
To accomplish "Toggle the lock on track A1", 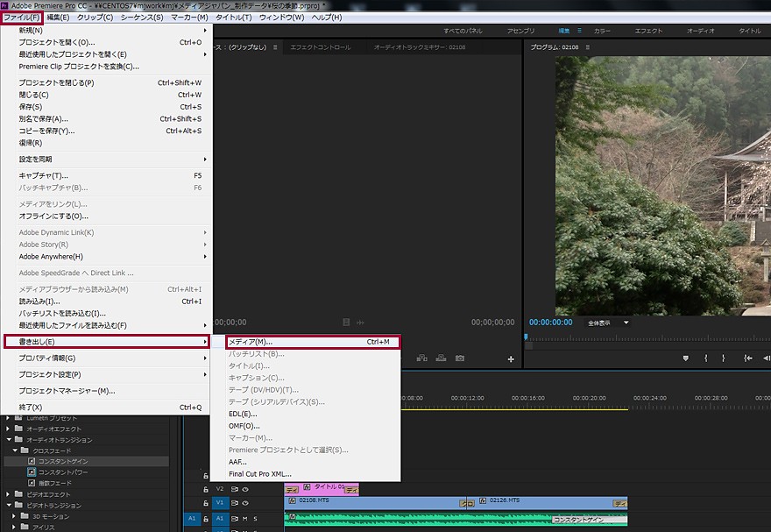I will tap(206, 519).
